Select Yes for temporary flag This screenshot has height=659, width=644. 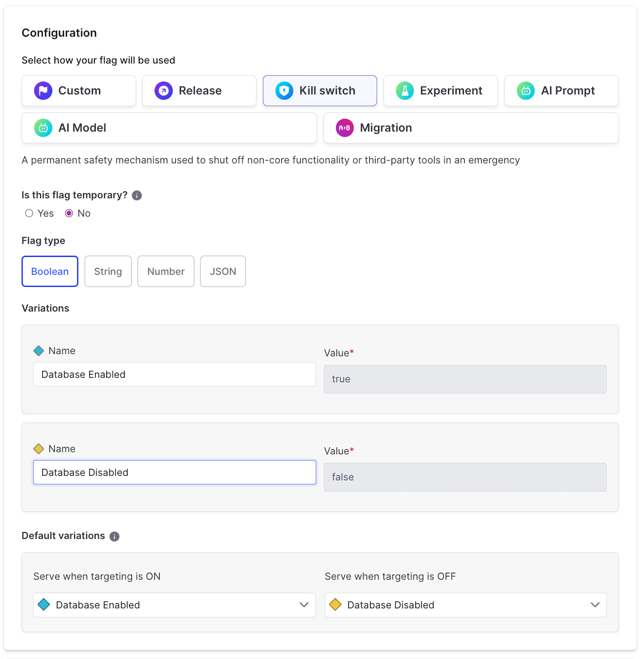point(29,213)
